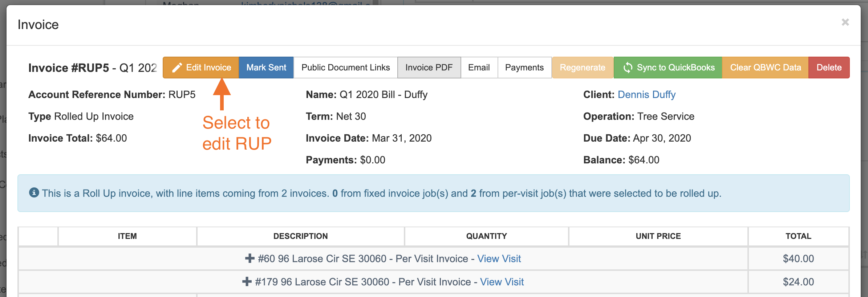Click the Regenerate button
The width and height of the screenshot is (868, 297).
[x=582, y=68]
